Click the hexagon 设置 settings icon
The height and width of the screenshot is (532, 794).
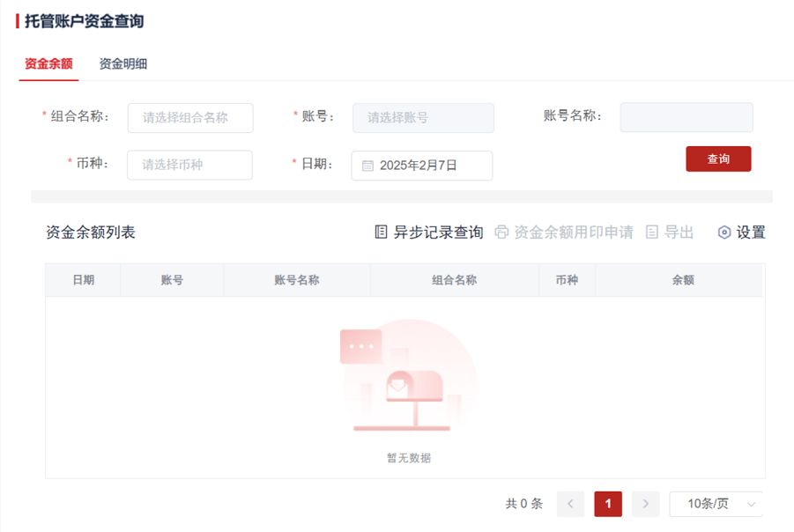coord(724,233)
